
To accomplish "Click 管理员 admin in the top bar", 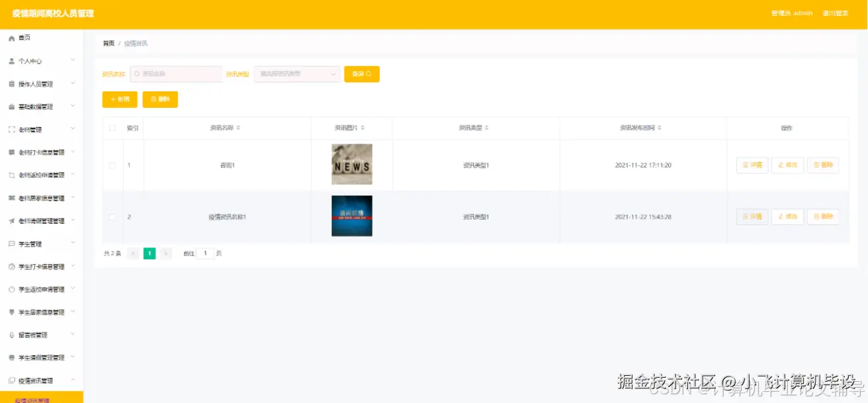I will 792,13.
